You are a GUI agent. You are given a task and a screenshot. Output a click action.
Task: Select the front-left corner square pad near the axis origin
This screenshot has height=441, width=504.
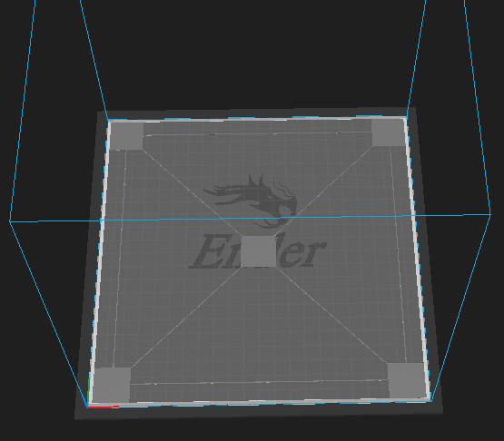pyautogui.click(x=111, y=385)
